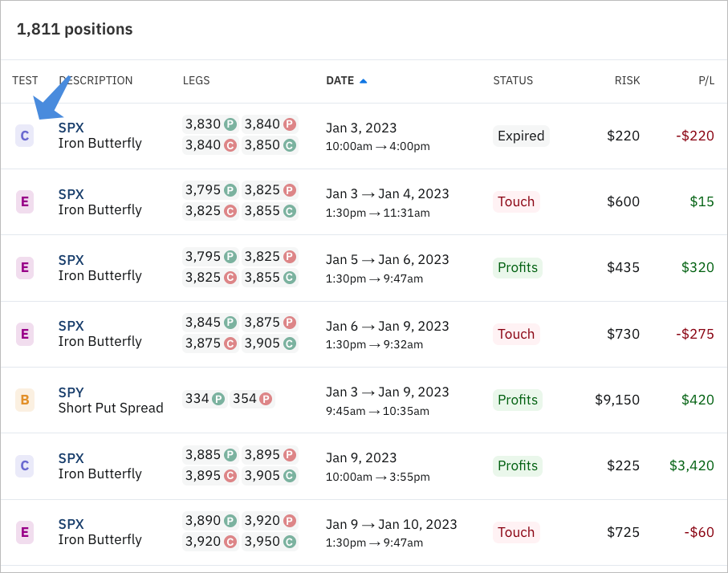
Task: Click the 354 put leg chip
Action: pyautogui.click(x=252, y=399)
